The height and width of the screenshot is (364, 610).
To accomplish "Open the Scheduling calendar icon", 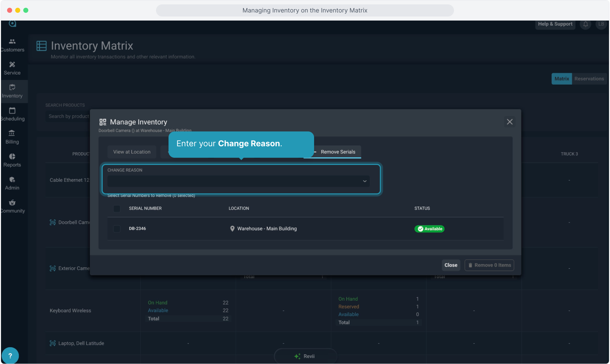I will tap(12, 111).
